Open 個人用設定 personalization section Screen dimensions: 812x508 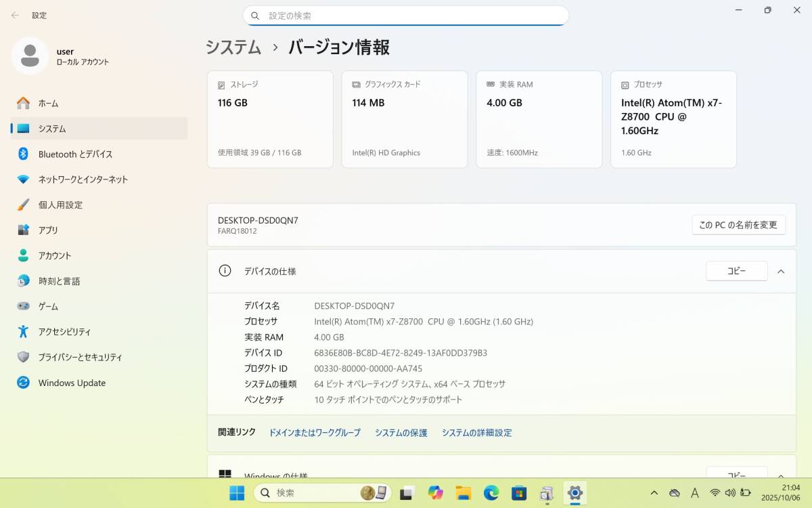click(60, 205)
